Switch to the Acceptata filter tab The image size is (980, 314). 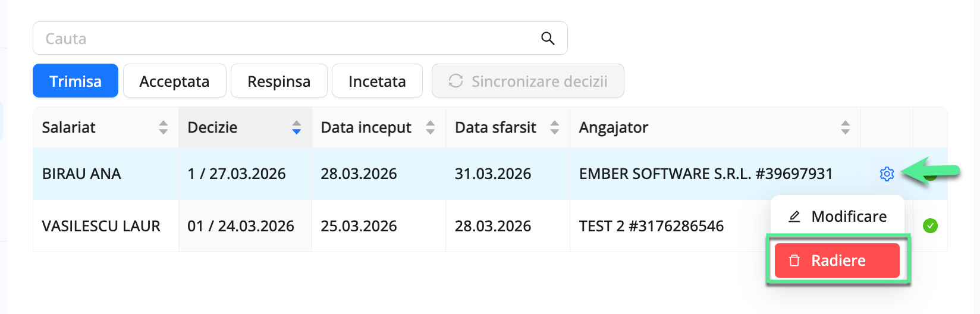pyautogui.click(x=174, y=81)
